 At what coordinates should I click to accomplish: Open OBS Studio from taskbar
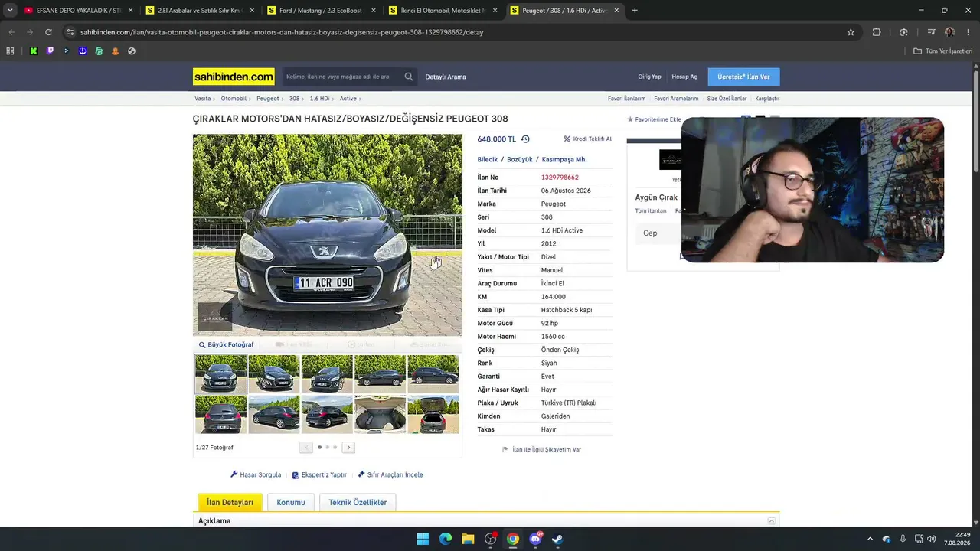click(491, 539)
